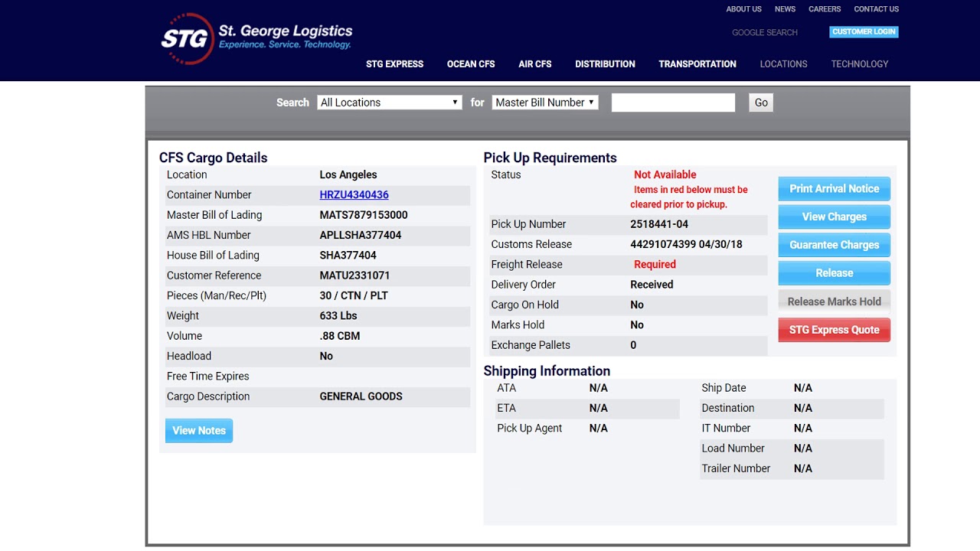
Task: Click the Los Angeles location value
Action: click(348, 174)
